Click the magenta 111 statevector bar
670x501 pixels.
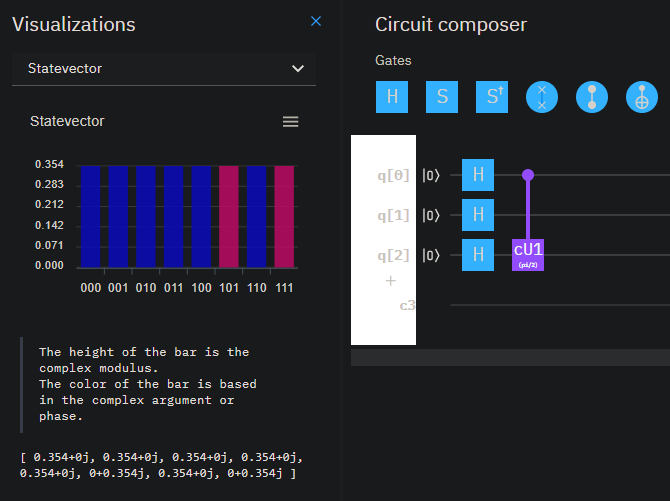(284, 217)
